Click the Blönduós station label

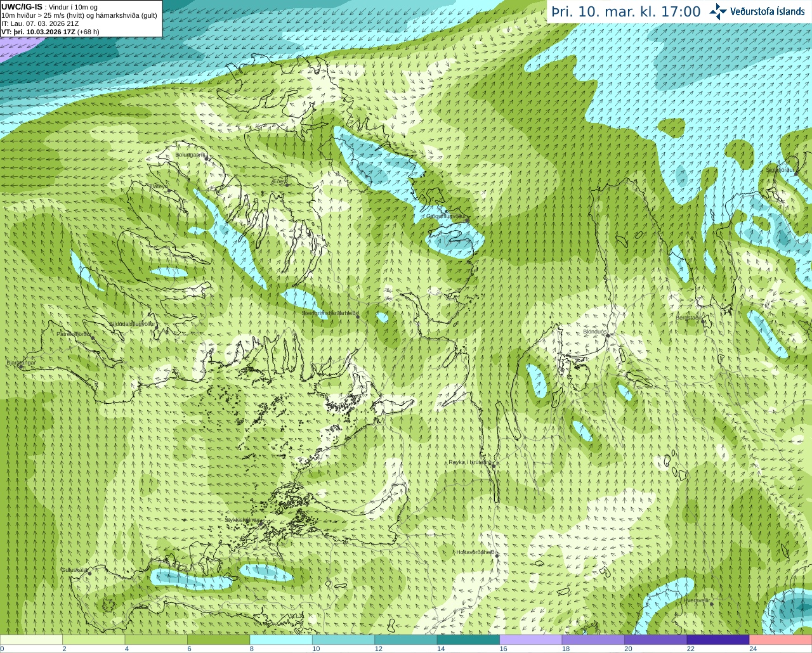[x=595, y=332]
